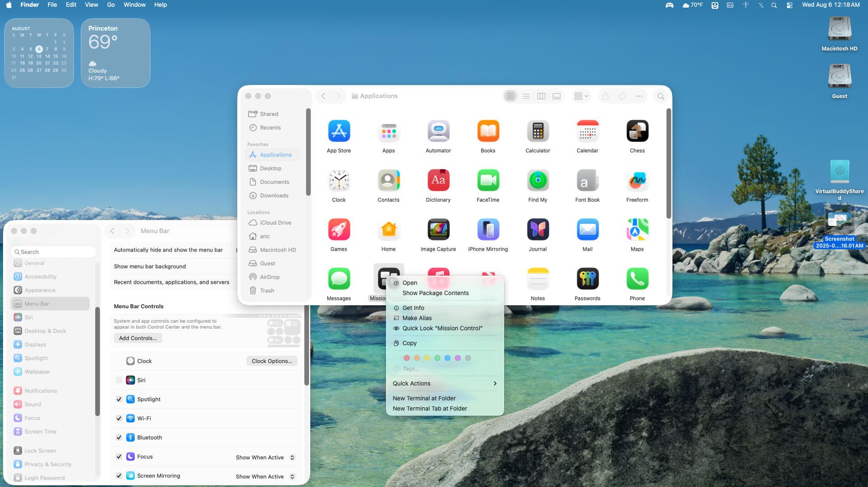Choose Show Package Contents
Viewport: 868px width, 487px height.
click(445, 293)
